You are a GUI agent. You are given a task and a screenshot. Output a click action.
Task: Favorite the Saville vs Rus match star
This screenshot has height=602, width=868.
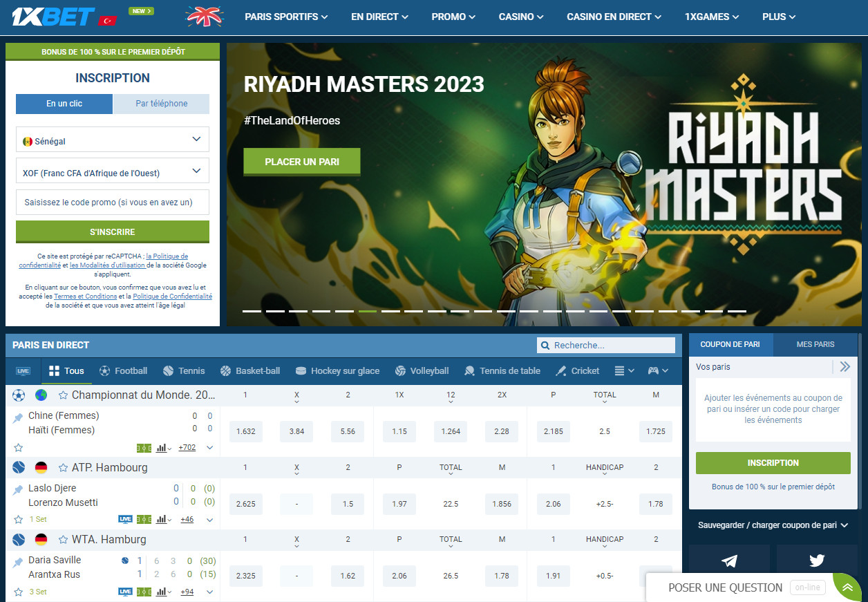point(18,592)
